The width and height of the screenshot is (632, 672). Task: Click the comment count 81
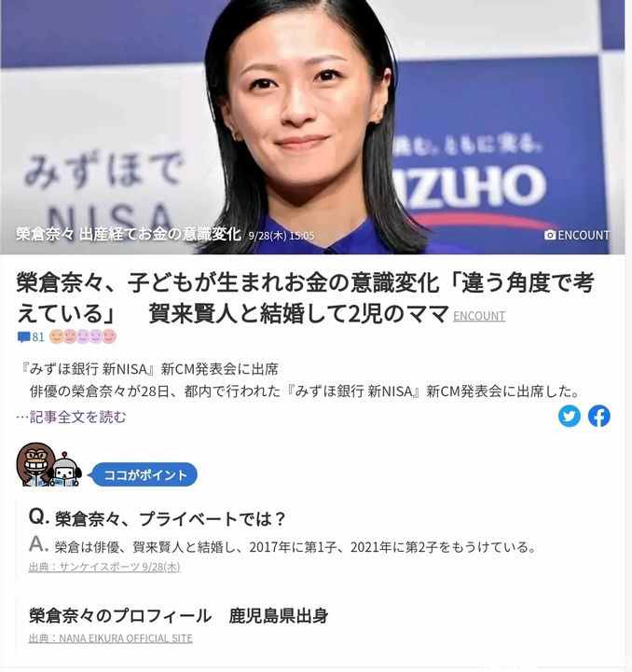38,336
